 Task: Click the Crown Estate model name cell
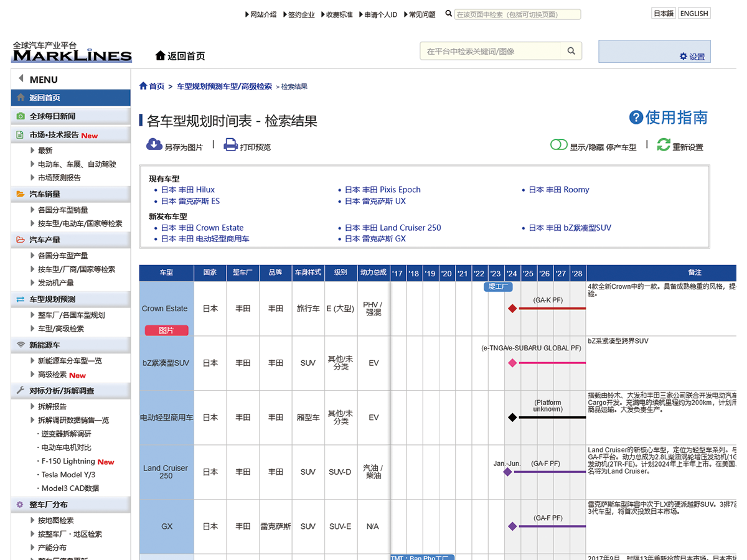(166, 309)
